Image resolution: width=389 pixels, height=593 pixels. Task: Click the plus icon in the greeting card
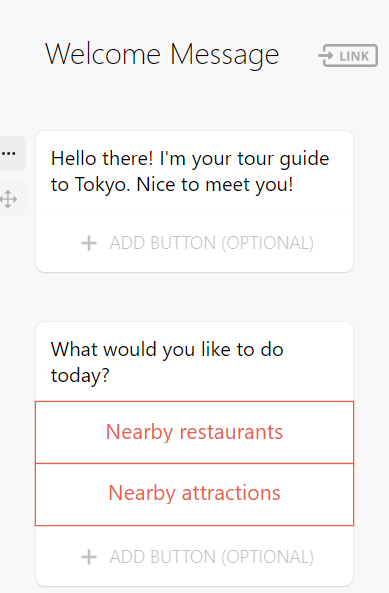coord(89,243)
